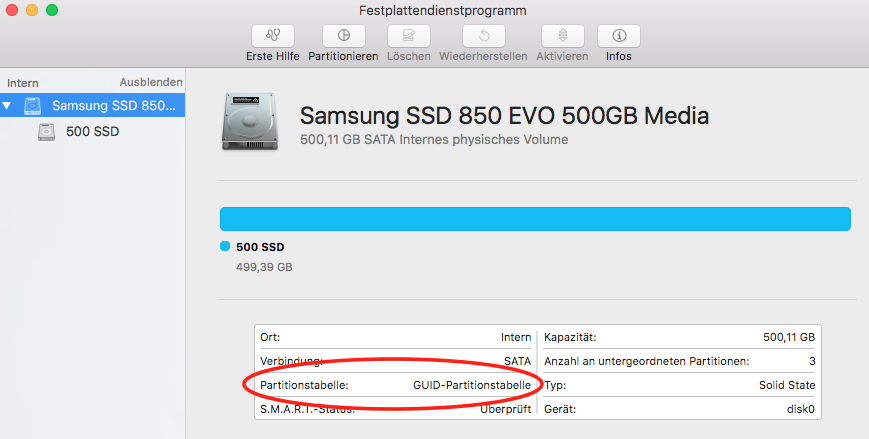Click the Gerät disk0 row
This screenshot has width=869, height=439.
[x=679, y=409]
